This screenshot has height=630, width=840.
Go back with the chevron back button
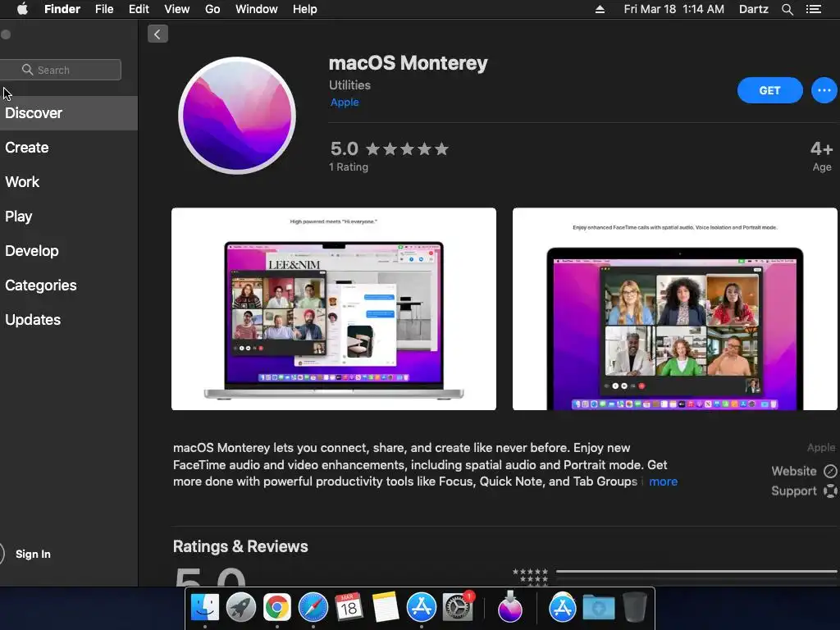pos(157,34)
